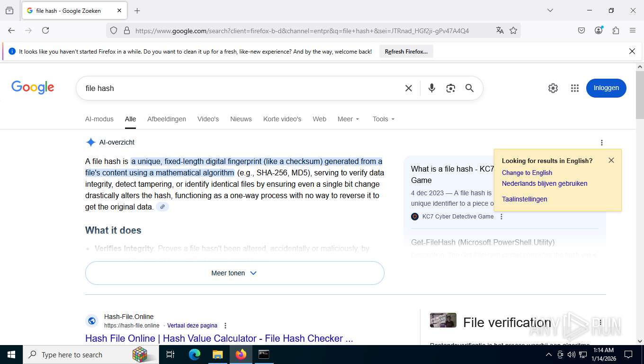Click into the Google search box
The width and height of the screenshot is (644, 364).
click(241, 88)
